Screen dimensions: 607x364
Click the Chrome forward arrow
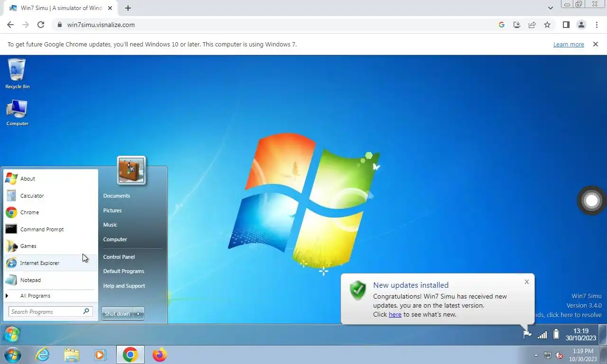[x=26, y=25]
